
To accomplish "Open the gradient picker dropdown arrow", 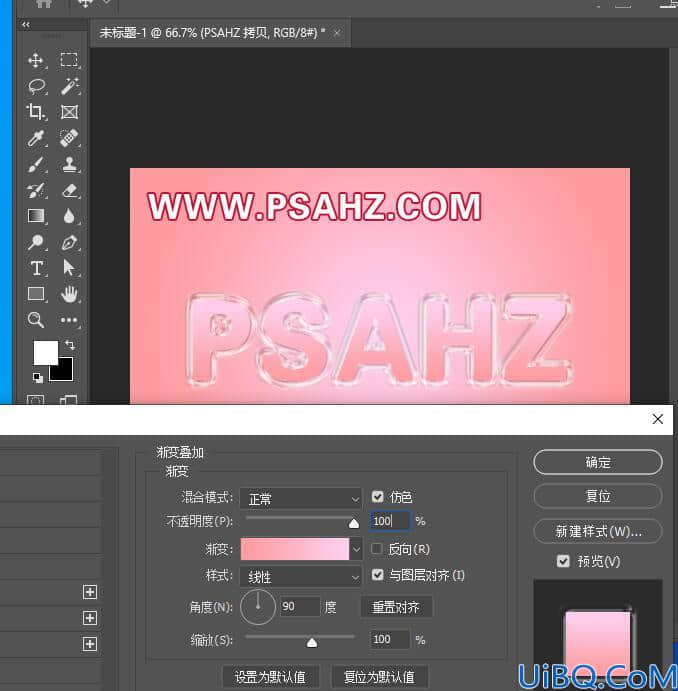I will pyautogui.click(x=356, y=549).
